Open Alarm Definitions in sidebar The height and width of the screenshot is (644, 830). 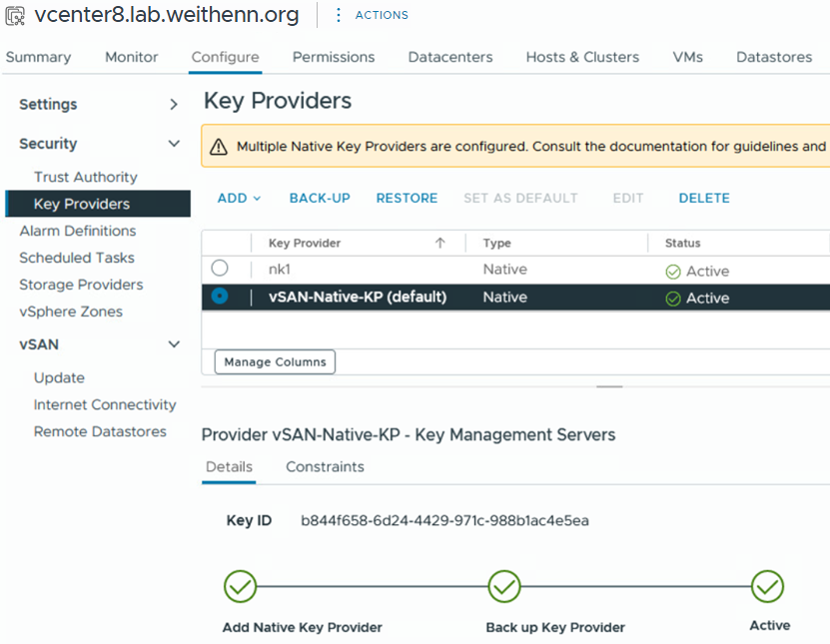(x=78, y=231)
